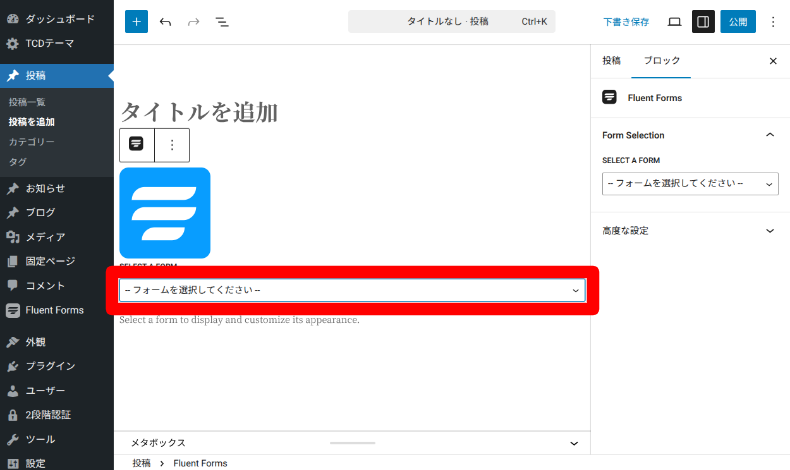
Task: Undo the last edit
Action: point(165,22)
